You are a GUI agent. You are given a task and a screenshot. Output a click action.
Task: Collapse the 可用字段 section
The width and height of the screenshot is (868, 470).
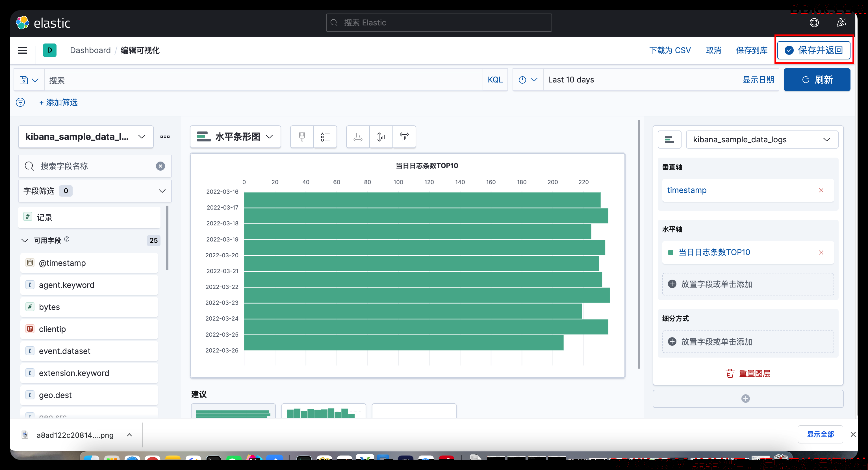point(25,240)
